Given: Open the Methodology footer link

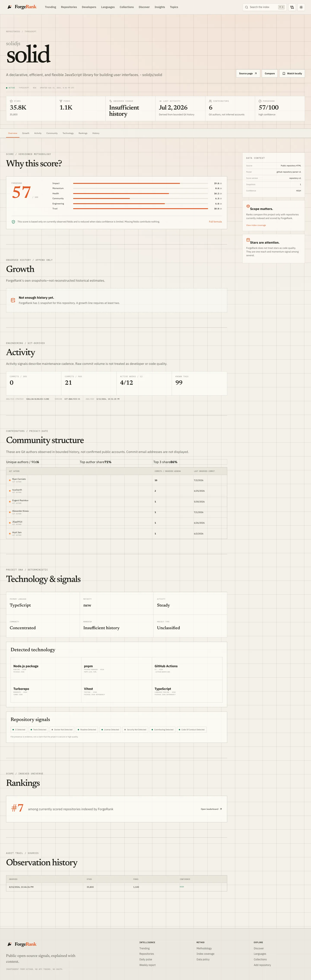Looking at the screenshot, I should click(204, 948).
